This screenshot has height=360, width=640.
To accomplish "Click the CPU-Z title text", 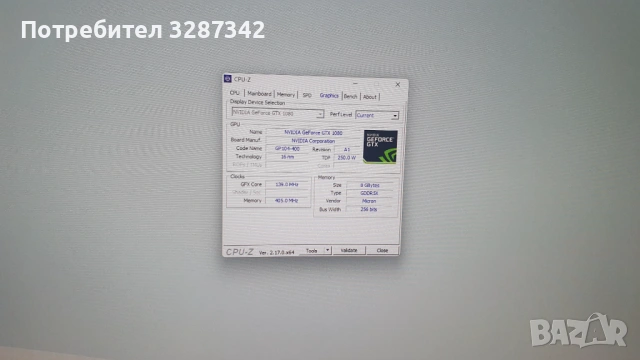I will click(x=242, y=80).
